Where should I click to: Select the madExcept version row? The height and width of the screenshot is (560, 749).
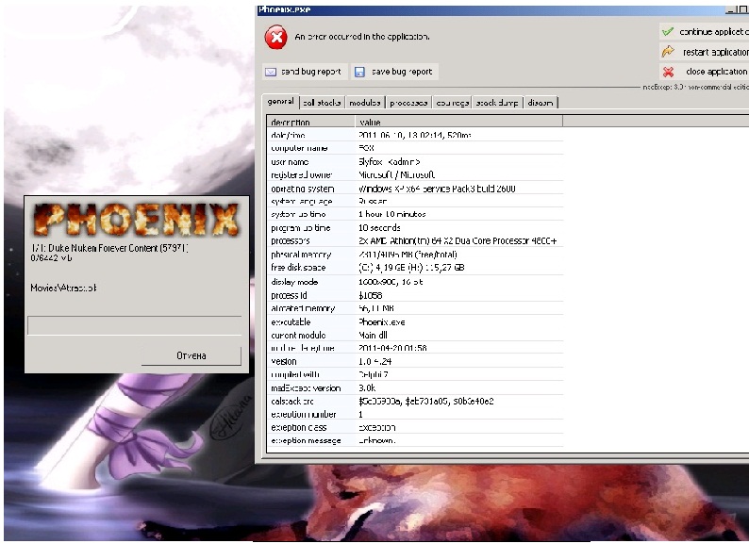click(415, 388)
